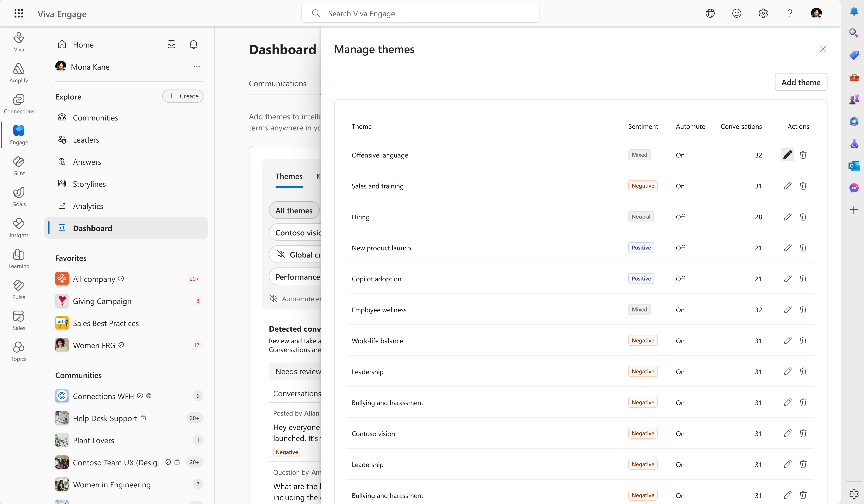Click the Add theme button

801,82
